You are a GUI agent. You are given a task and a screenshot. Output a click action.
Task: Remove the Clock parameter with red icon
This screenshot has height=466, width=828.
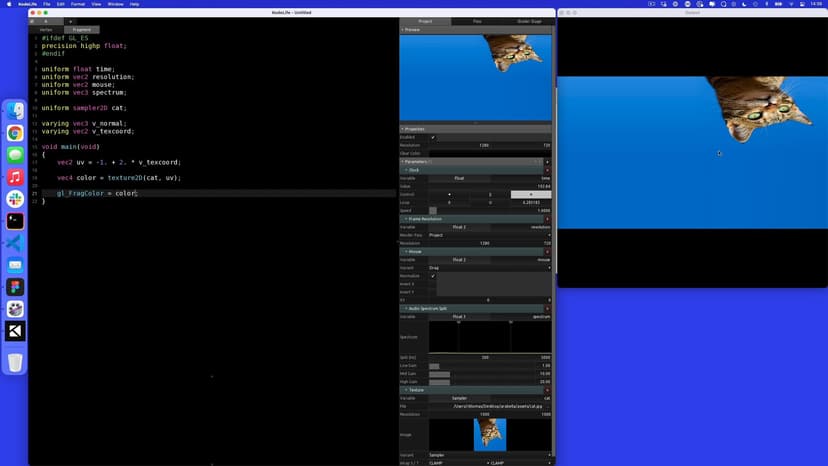[547, 170]
